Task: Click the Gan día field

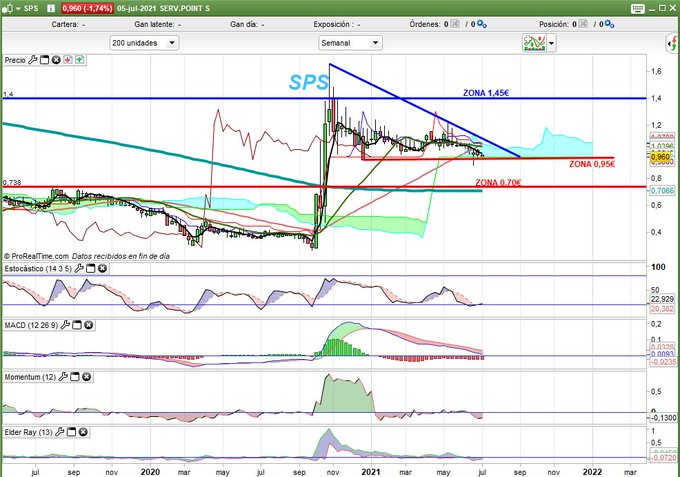Action: [247, 24]
